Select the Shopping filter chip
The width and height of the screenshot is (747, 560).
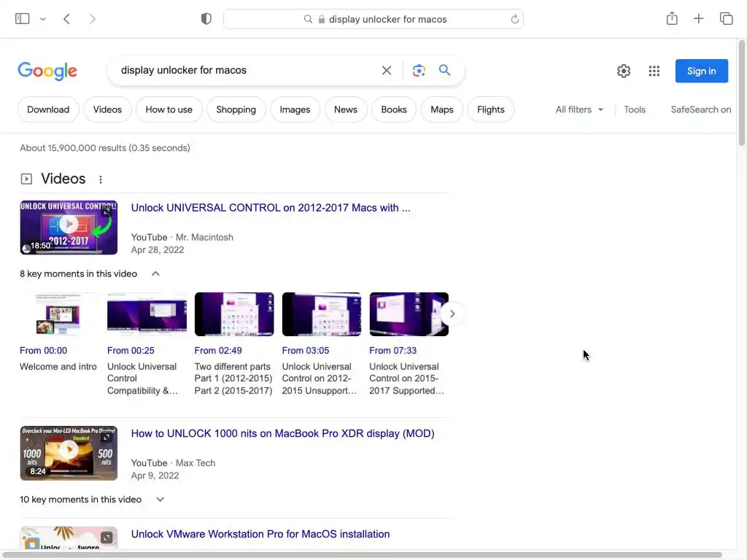(x=236, y=109)
